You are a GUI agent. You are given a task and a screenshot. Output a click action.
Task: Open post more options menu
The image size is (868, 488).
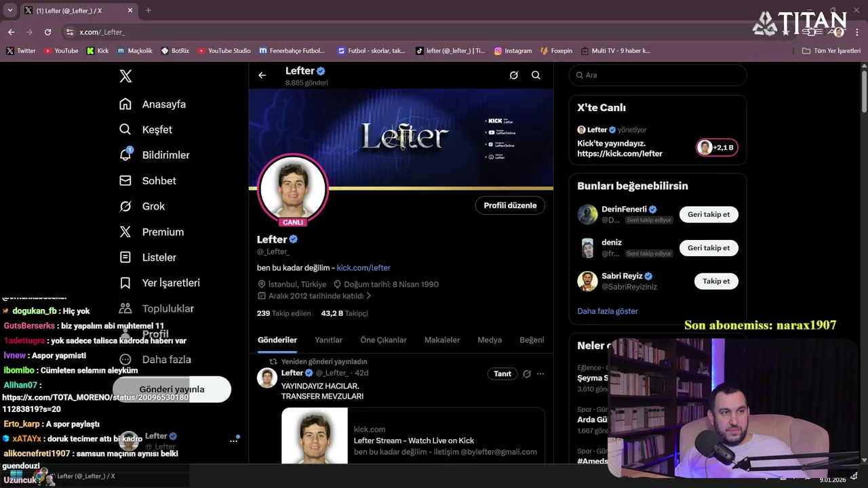click(540, 373)
